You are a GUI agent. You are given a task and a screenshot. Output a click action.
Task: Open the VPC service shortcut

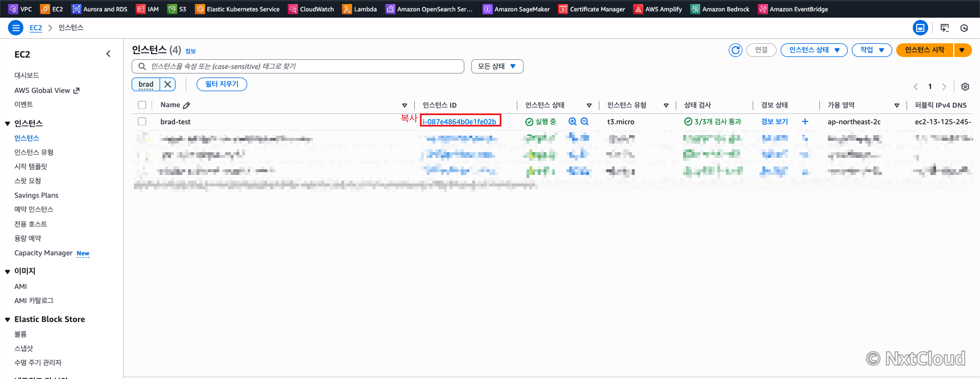coord(20,9)
